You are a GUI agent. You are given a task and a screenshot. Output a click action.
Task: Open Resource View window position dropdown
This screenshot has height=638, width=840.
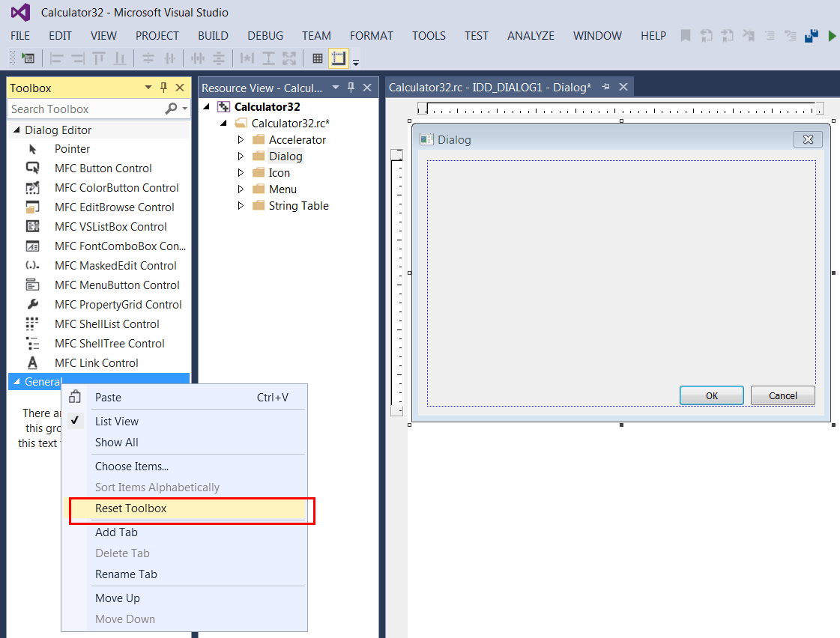[336, 88]
